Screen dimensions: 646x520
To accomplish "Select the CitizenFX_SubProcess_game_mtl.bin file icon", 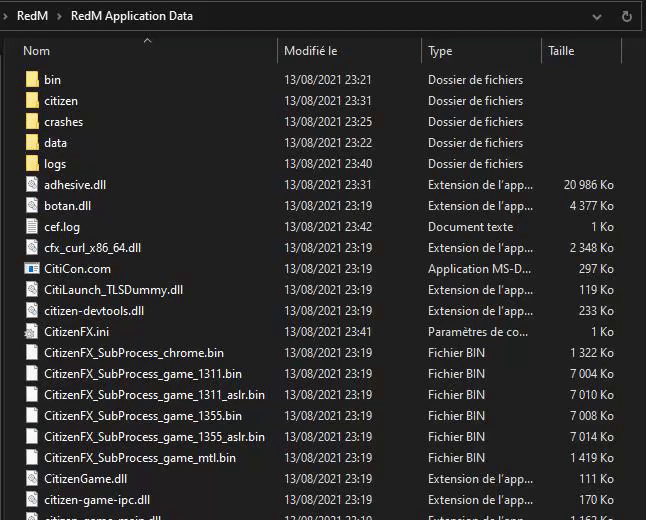I will 32,458.
